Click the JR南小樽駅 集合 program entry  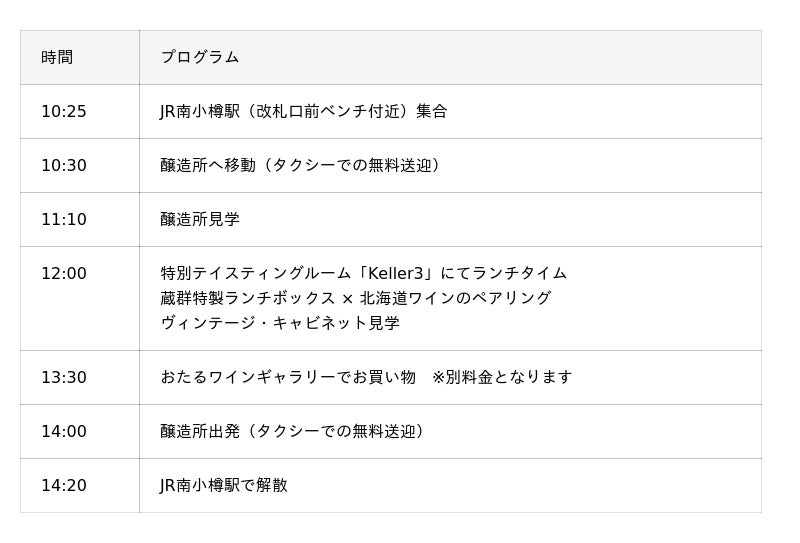coord(303,111)
